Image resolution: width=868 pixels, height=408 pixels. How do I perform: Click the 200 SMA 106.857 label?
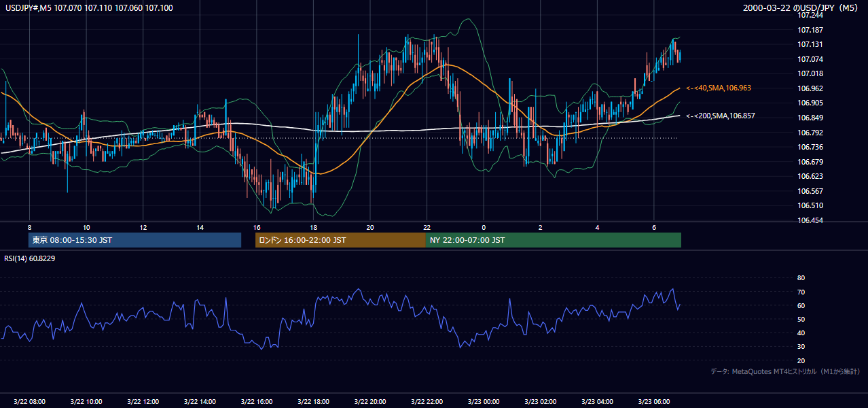pos(721,116)
